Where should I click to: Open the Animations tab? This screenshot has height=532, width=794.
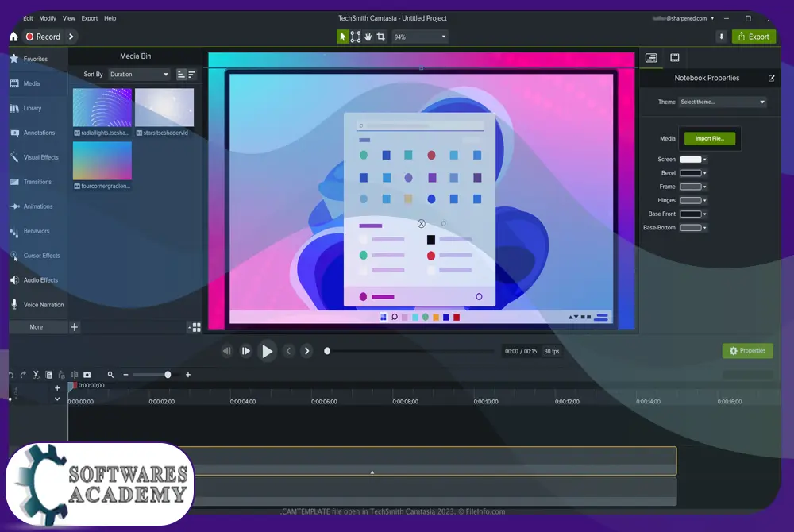pos(38,206)
